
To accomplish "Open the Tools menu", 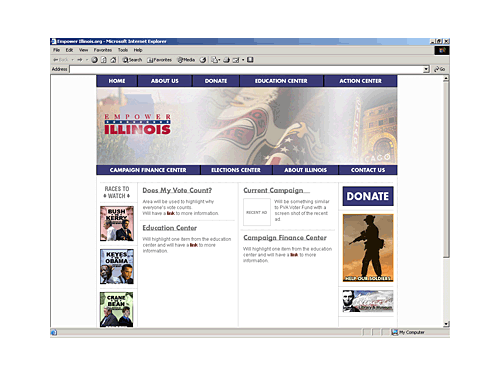I will [123, 50].
